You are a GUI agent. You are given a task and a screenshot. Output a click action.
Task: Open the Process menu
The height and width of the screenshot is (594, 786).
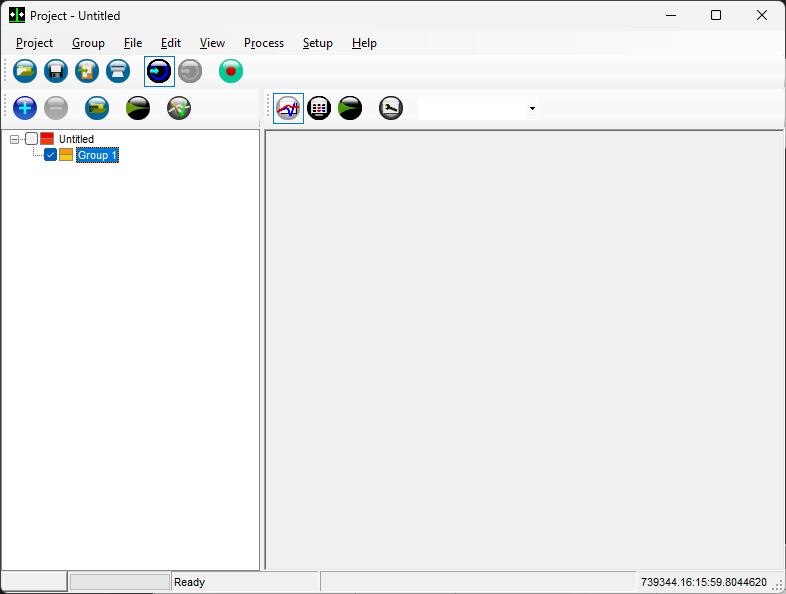pyautogui.click(x=264, y=43)
